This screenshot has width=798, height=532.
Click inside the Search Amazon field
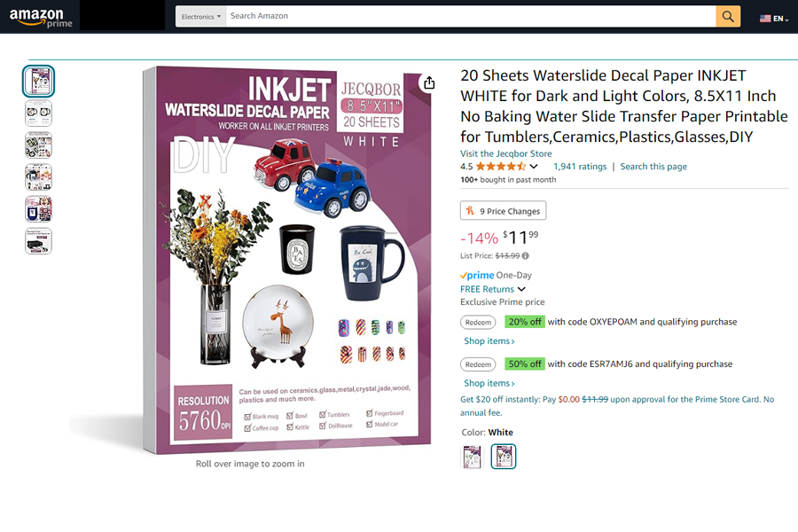[x=471, y=16]
